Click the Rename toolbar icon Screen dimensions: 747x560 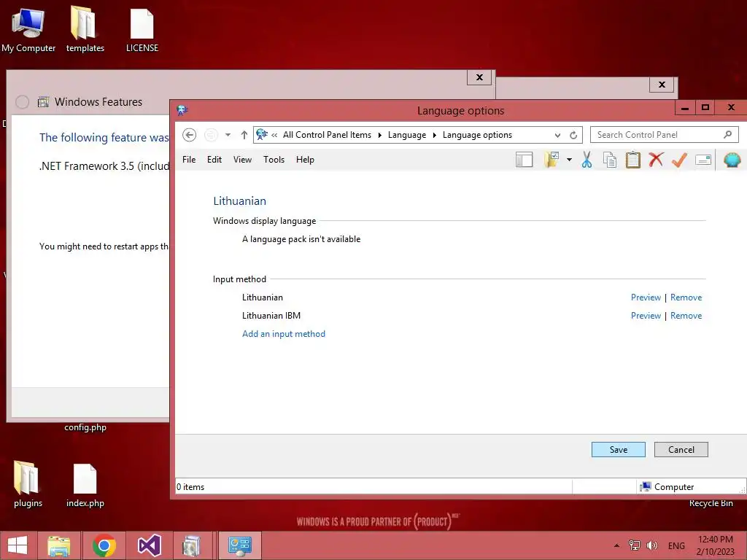tap(703, 160)
